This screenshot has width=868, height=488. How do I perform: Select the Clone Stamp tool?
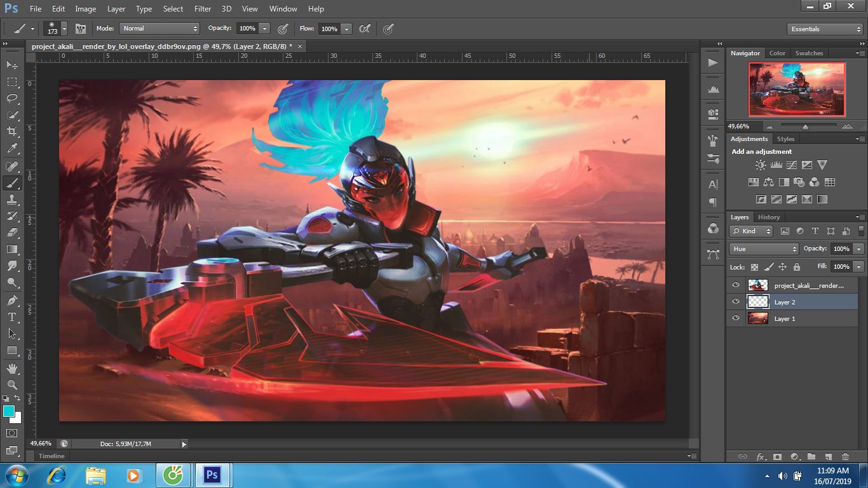pyautogui.click(x=12, y=200)
